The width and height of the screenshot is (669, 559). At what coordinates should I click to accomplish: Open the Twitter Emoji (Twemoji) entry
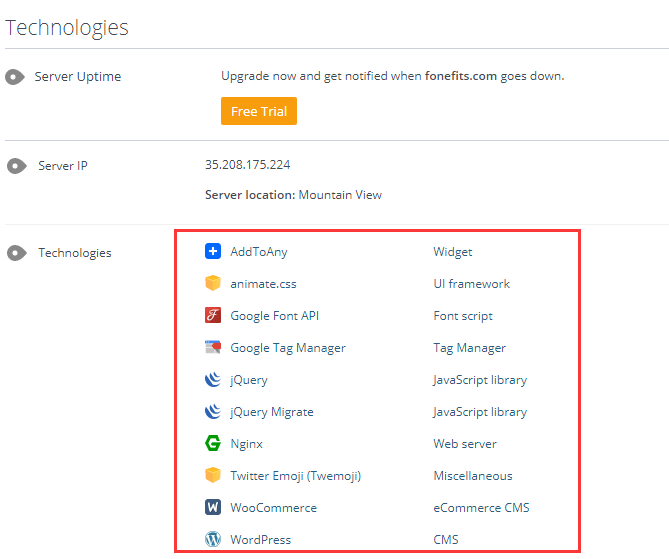click(295, 476)
